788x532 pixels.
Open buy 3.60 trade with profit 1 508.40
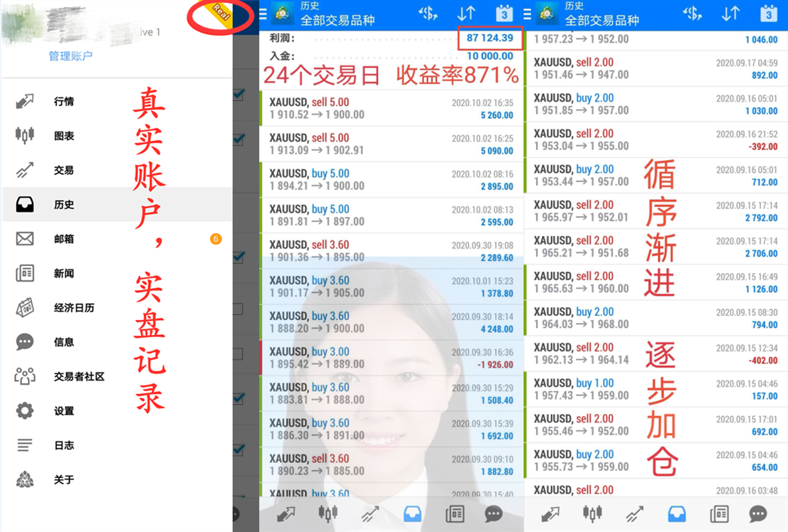click(392, 393)
